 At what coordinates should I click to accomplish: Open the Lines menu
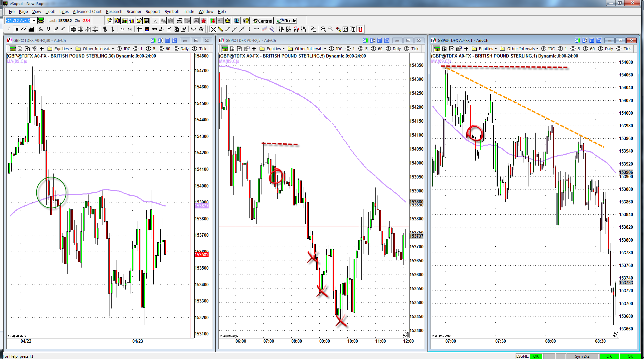(64, 12)
